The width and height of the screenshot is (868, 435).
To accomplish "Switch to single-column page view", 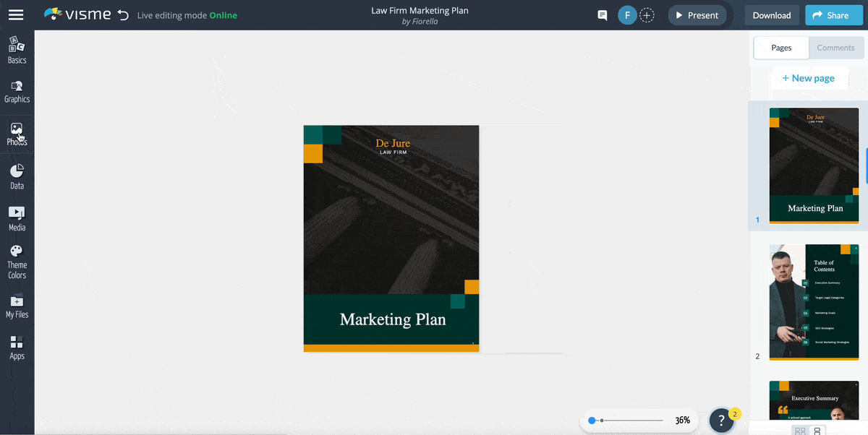I will click(817, 431).
